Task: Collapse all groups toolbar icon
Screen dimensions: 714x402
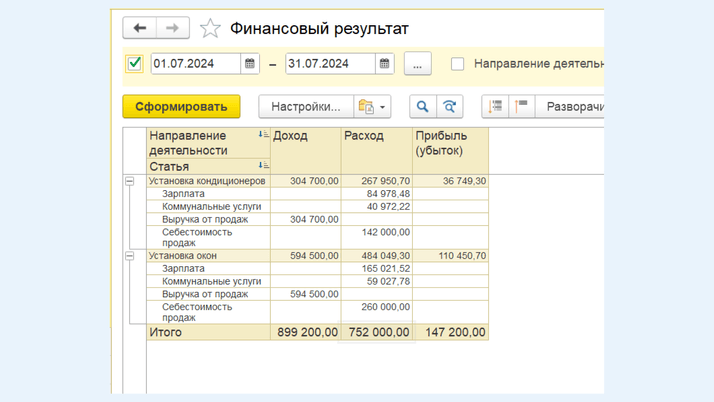Action: [x=522, y=107]
